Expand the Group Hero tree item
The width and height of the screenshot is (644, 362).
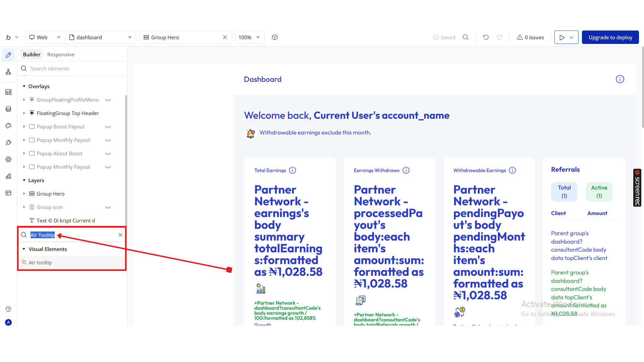pos(24,194)
